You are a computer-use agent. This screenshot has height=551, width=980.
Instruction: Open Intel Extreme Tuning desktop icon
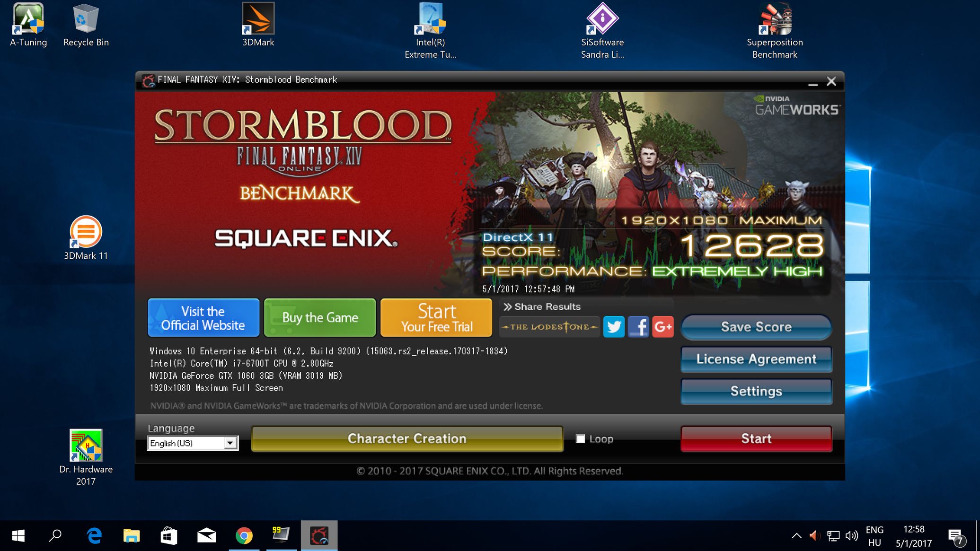[430, 31]
